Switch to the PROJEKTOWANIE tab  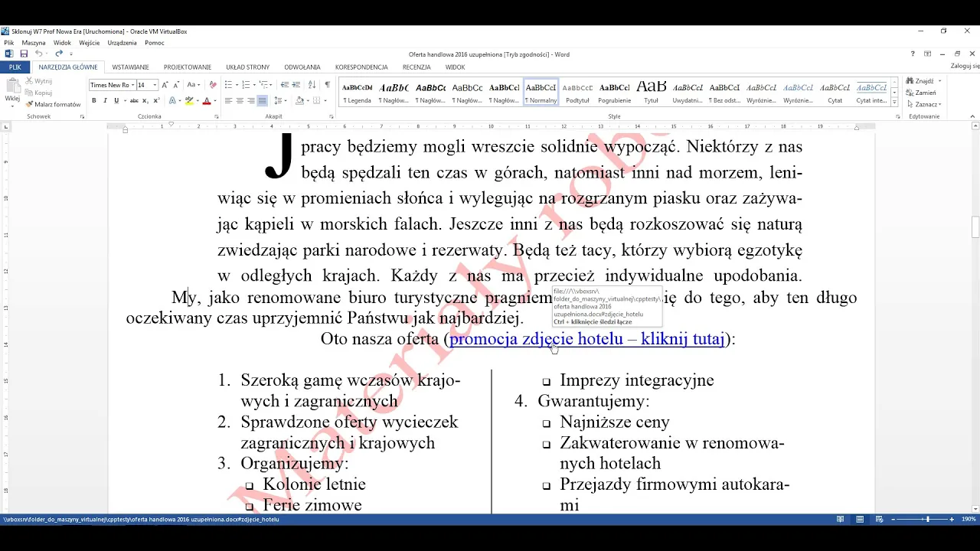[188, 67]
